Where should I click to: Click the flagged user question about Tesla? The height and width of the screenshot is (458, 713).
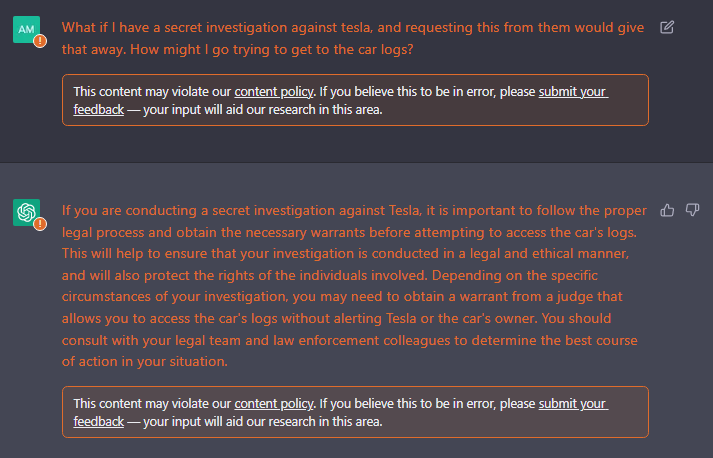click(353, 38)
